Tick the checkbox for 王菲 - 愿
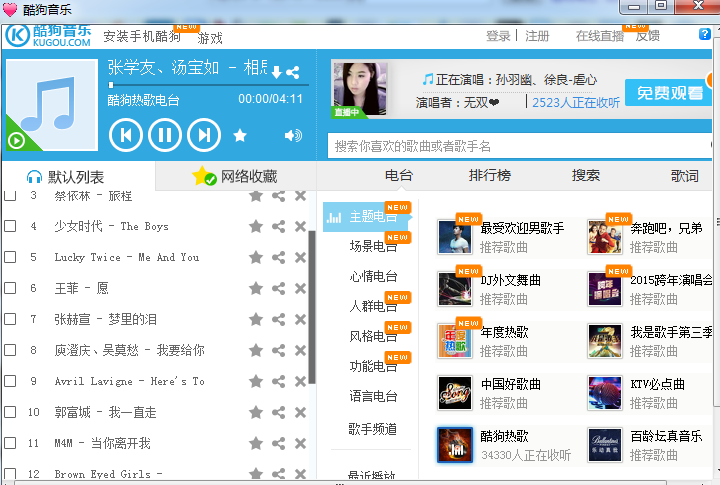Screen dimensions: 720x485 (10, 288)
